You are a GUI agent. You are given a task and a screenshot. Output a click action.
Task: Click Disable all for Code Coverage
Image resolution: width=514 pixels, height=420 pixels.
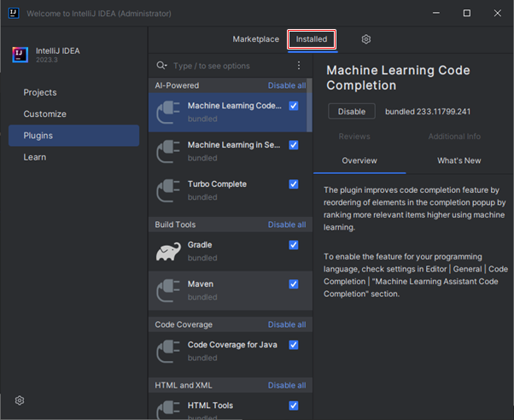tap(287, 324)
